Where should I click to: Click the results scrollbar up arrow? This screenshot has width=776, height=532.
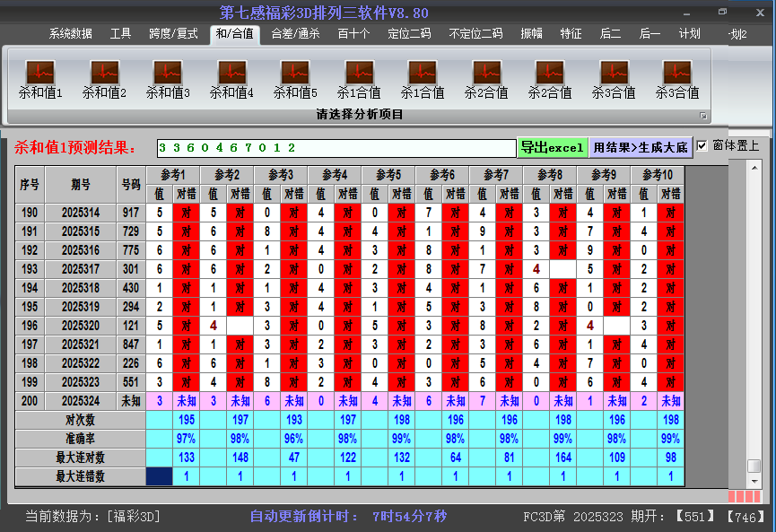point(754,170)
